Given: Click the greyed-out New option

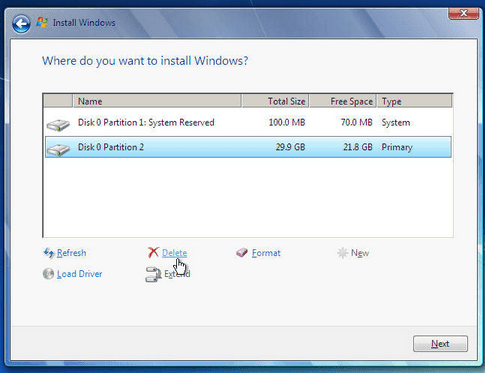Looking at the screenshot, I should click(x=360, y=253).
